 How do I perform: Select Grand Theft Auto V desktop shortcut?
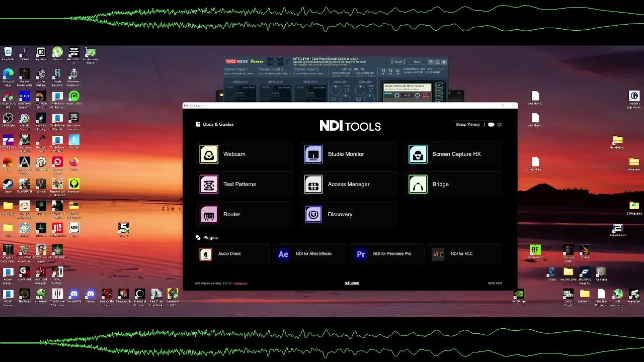click(24, 254)
